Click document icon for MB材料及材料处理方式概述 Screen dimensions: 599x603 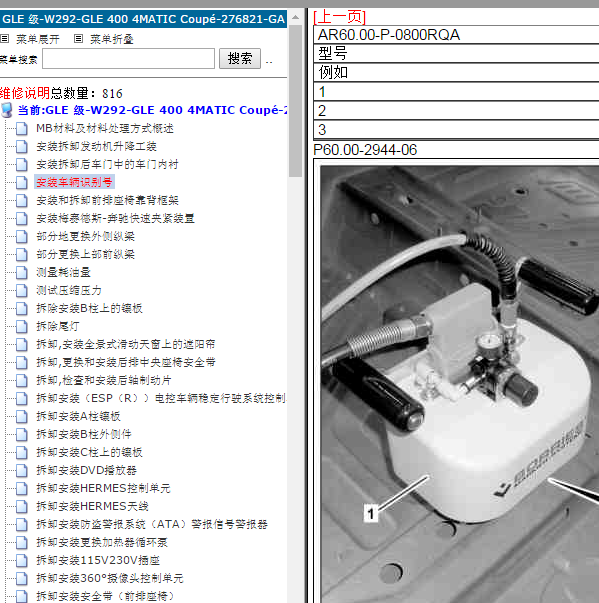(22, 128)
